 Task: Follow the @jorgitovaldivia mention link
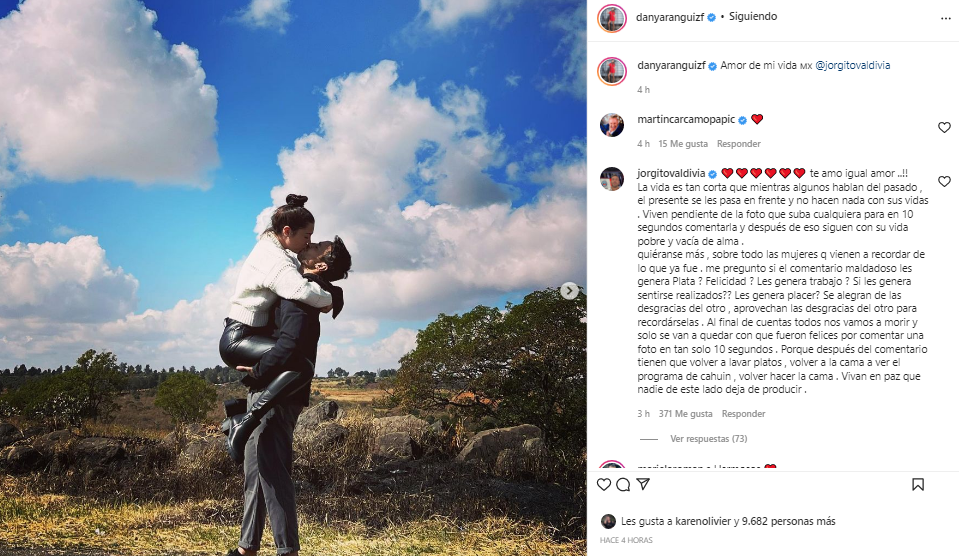[x=853, y=65]
